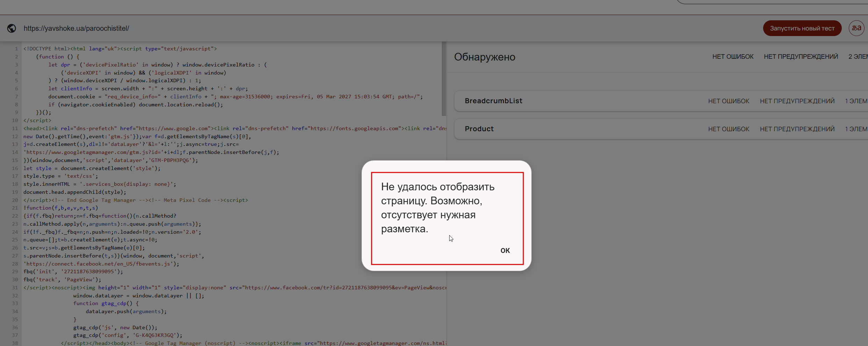868x346 pixels.
Task: Open the language selector icon
Action: pos(856,28)
